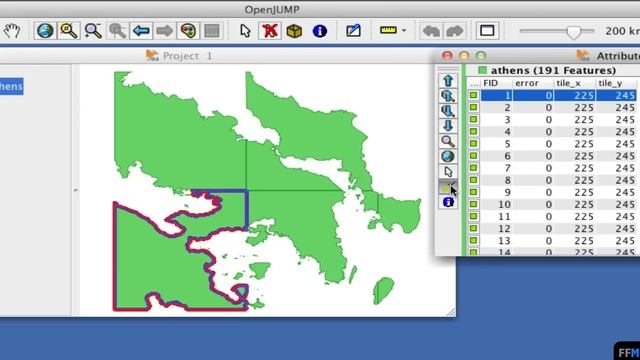
Task: Click the Undo arrow icon
Action: coord(431,31)
